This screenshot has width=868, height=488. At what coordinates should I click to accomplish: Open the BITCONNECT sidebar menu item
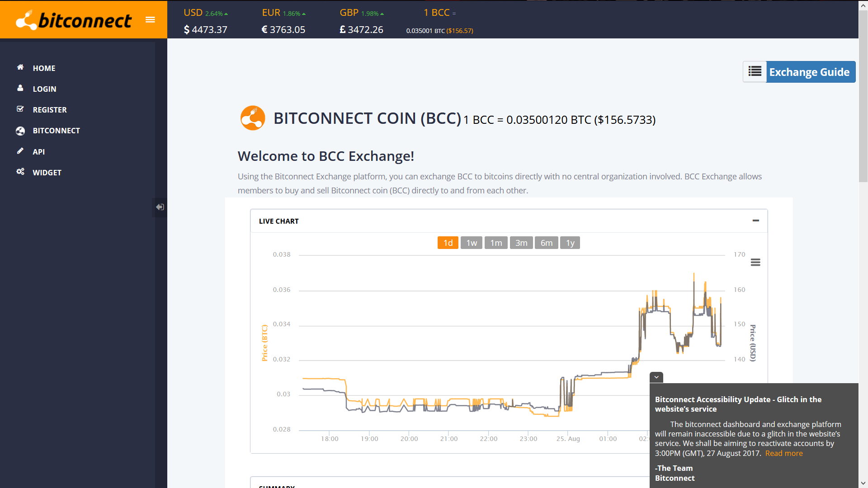pos(56,131)
